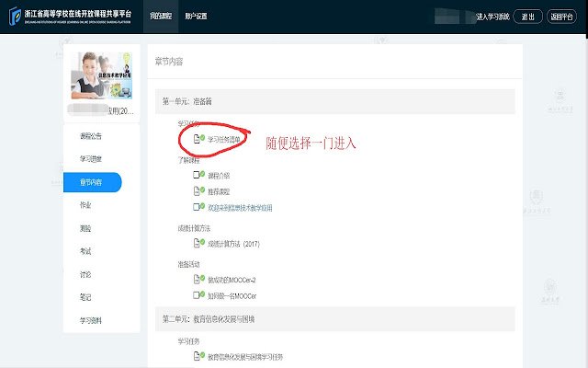This screenshot has width=588, height=368.
Task: Click the 退出 logout button
Action: pyautogui.click(x=527, y=17)
